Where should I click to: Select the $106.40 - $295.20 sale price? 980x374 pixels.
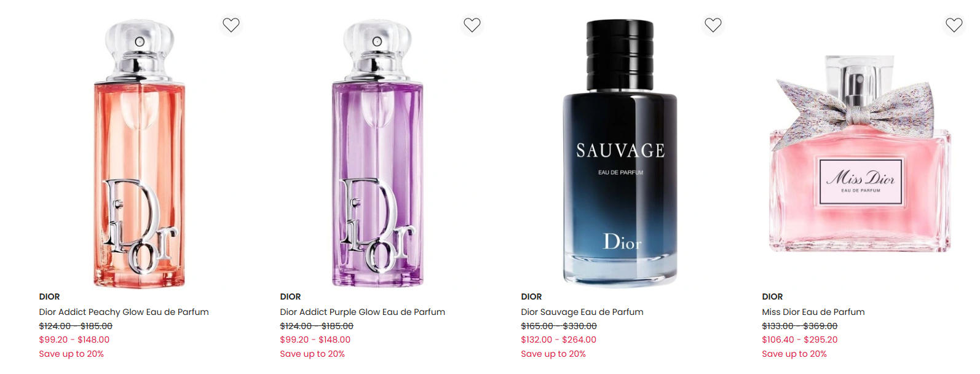(x=800, y=340)
